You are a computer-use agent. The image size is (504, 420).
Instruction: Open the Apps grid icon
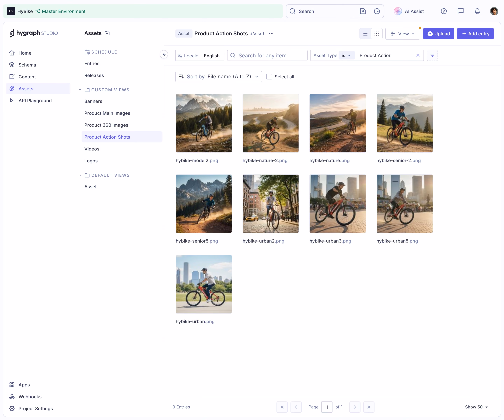12,385
